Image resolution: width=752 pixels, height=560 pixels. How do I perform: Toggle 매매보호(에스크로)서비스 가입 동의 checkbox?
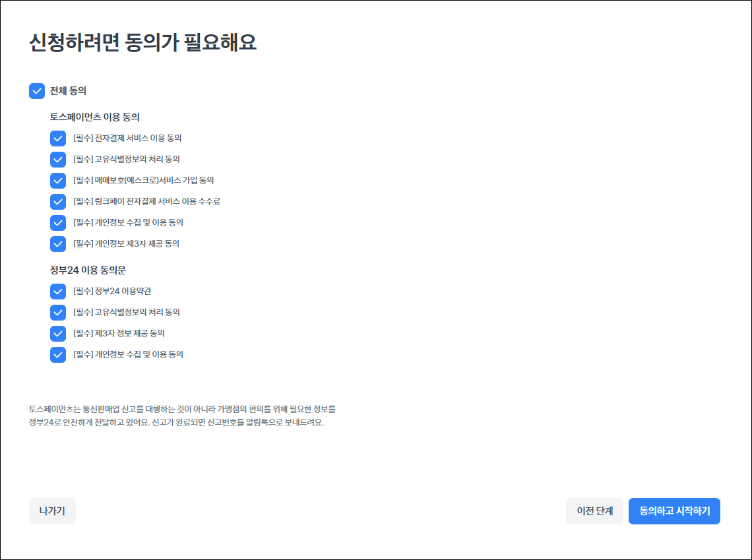click(58, 181)
